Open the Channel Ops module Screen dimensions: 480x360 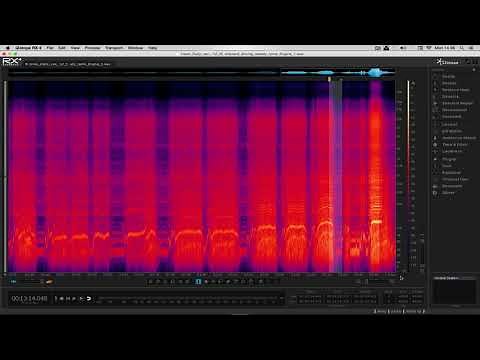point(455,179)
